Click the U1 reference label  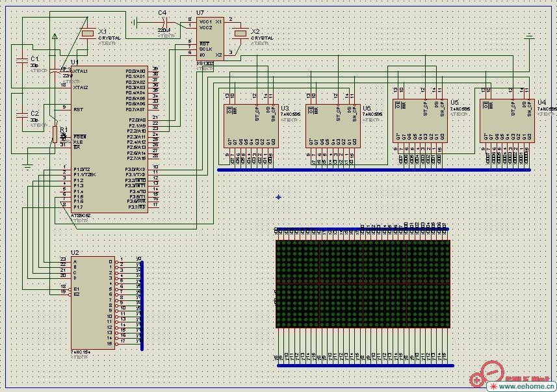[75, 62]
